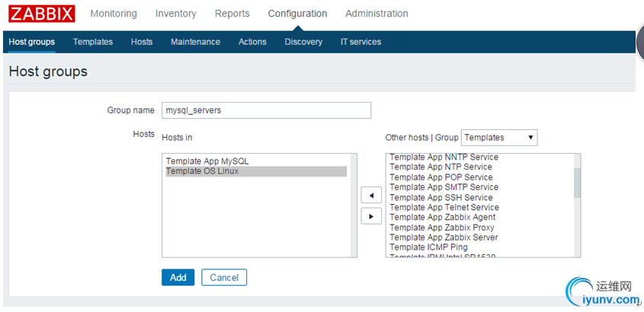Screen dimensions: 644x312
Task: Switch to the Host groups tab
Action: click(x=31, y=42)
